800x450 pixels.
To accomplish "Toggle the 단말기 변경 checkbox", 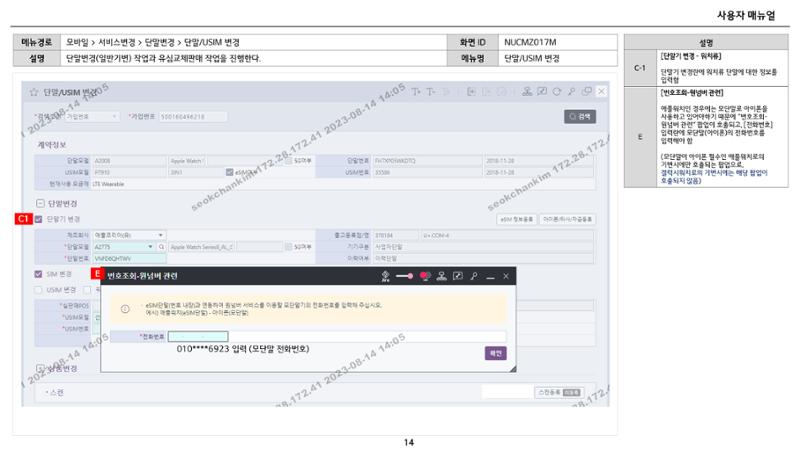I will click(38, 219).
